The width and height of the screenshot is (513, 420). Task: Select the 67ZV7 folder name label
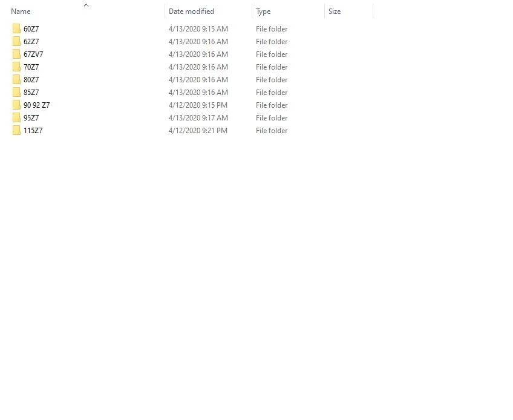click(33, 54)
